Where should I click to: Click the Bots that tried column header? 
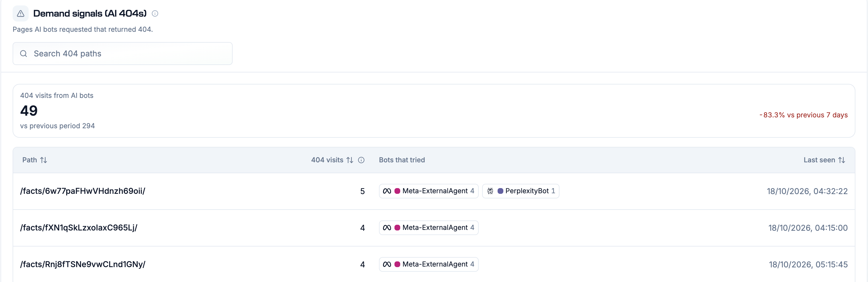tap(402, 160)
